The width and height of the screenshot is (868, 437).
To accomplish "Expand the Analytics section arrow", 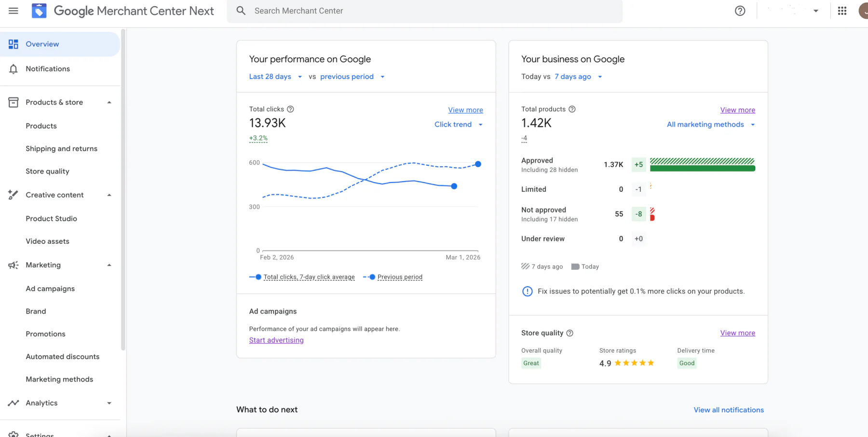I will click(109, 403).
